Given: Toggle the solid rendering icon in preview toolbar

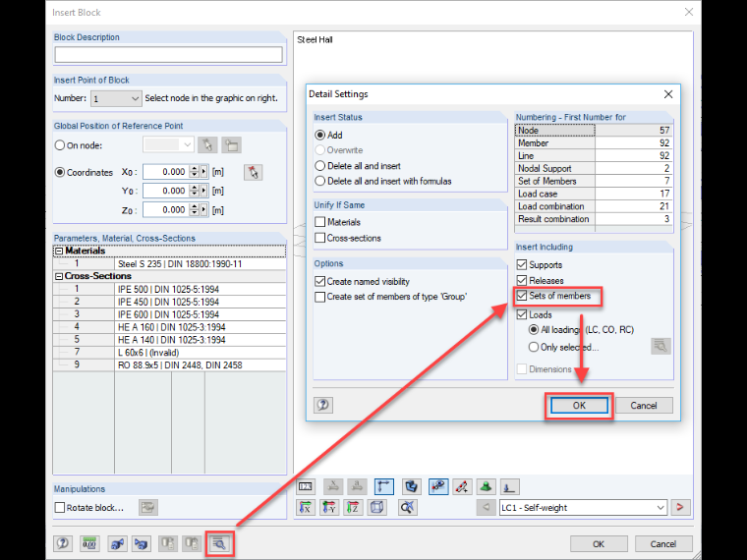Looking at the screenshot, I should (411, 486).
